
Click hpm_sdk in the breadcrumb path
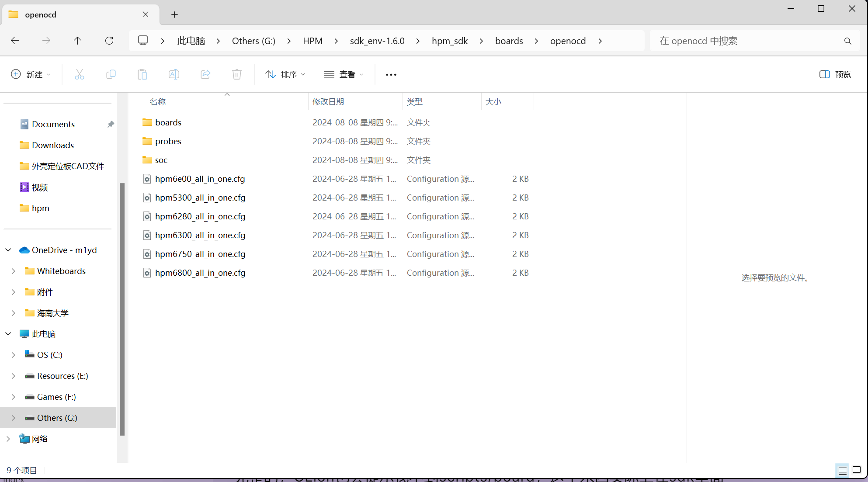point(449,41)
